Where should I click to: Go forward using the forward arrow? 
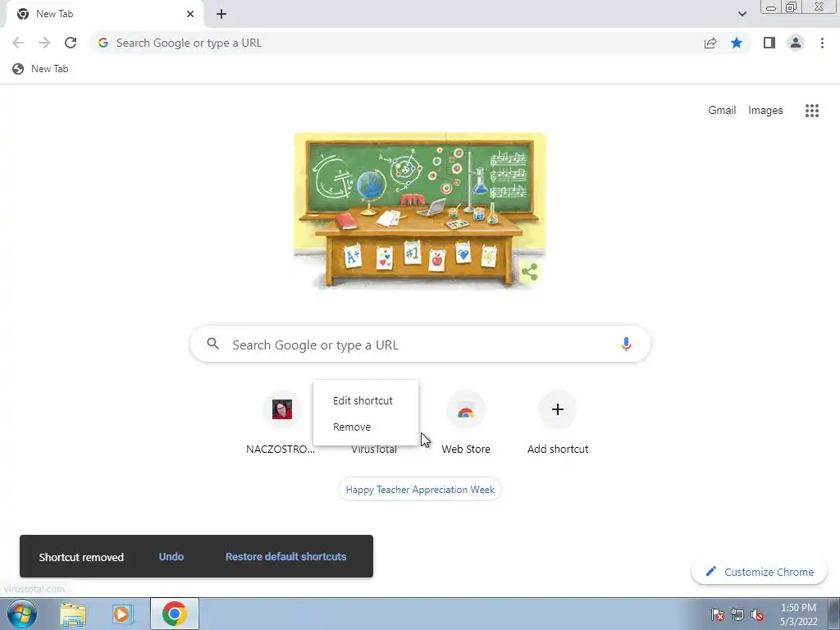(x=44, y=43)
